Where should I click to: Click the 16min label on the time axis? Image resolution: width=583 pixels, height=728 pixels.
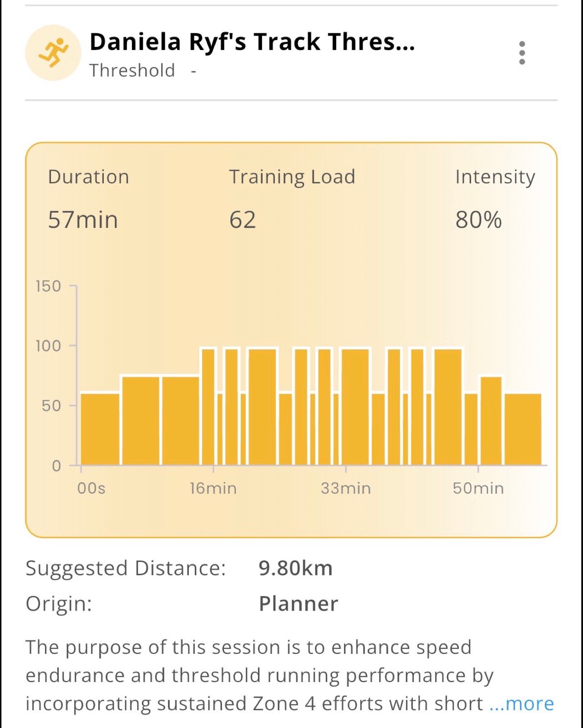(x=213, y=489)
